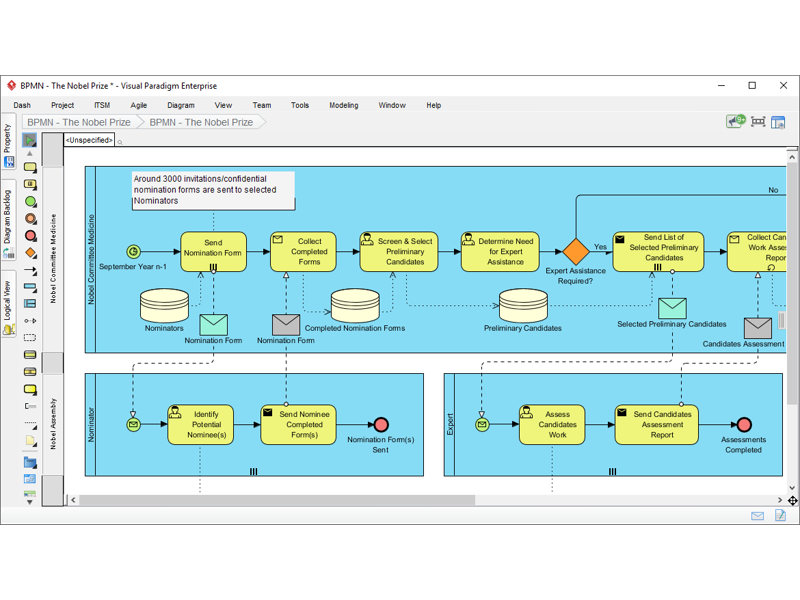Open the Diagram menu
This screenshot has height=600, width=800.
[181, 105]
